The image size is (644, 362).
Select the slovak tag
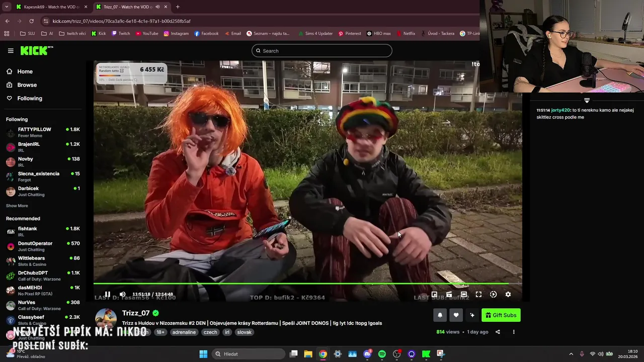point(244,332)
